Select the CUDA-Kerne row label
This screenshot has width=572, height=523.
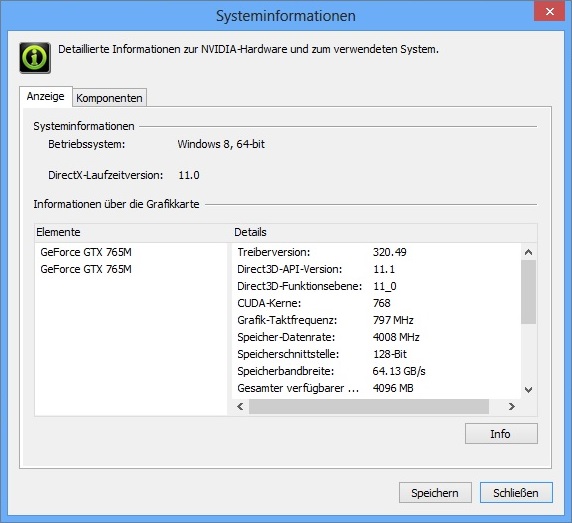coord(269,303)
